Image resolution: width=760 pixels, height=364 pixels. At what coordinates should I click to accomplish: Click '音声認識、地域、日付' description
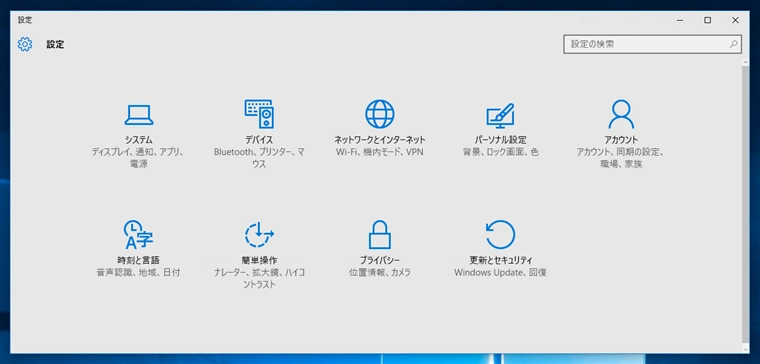(138, 273)
